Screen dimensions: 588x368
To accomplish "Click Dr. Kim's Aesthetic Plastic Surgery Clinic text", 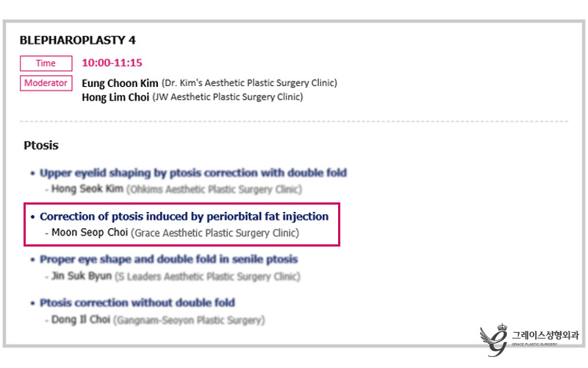I will (x=249, y=83).
